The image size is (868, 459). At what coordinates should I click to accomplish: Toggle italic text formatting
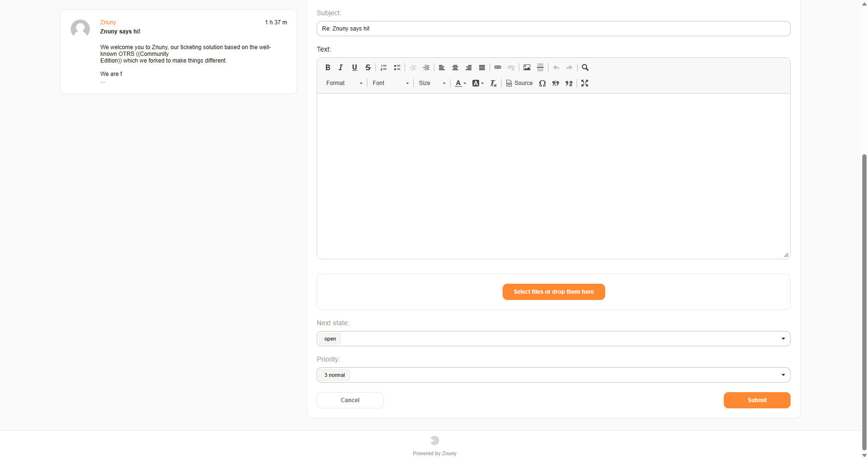(341, 67)
